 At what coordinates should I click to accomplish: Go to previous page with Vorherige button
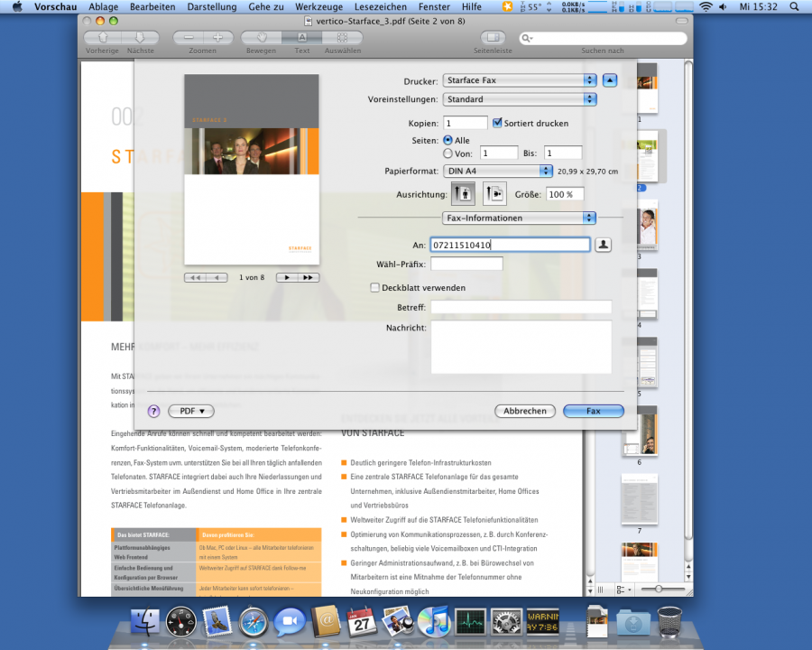pyautogui.click(x=103, y=37)
